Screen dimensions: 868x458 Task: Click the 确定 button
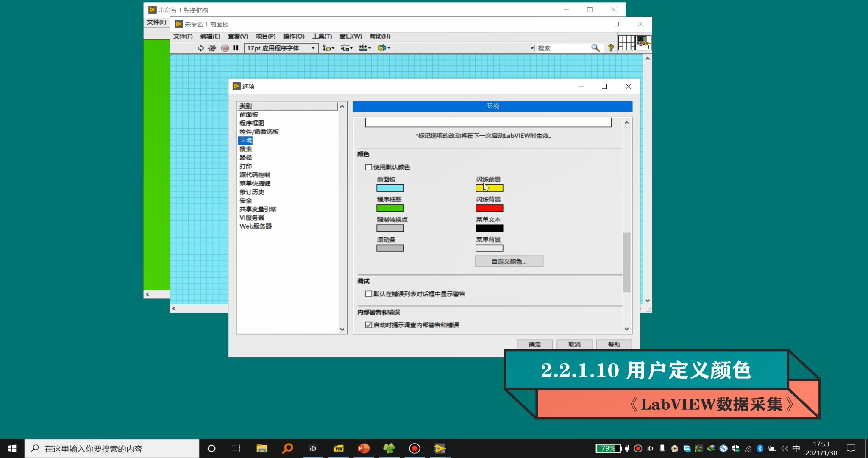point(534,344)
